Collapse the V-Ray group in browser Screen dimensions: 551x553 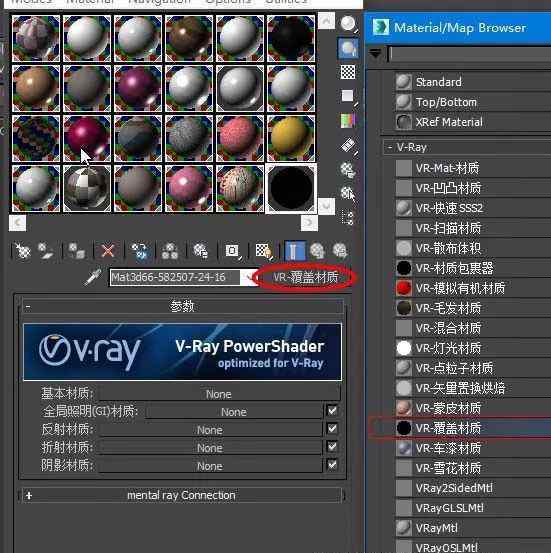390,147
